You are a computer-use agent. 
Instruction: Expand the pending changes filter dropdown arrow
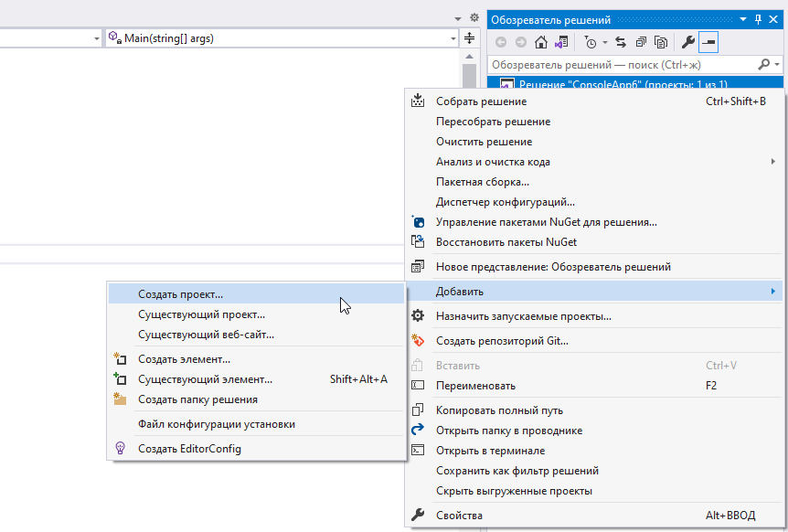pyautogui.click(x=604, y=43)
